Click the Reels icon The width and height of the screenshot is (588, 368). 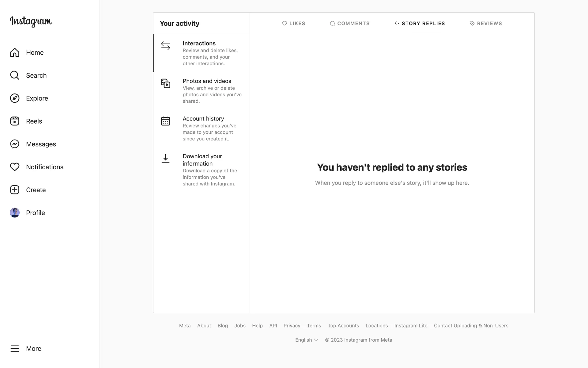pyautogui.click(x=15, y=121)
